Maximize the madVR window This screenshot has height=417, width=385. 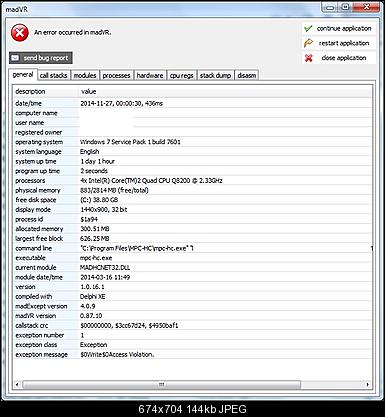(x=345, y=7)
